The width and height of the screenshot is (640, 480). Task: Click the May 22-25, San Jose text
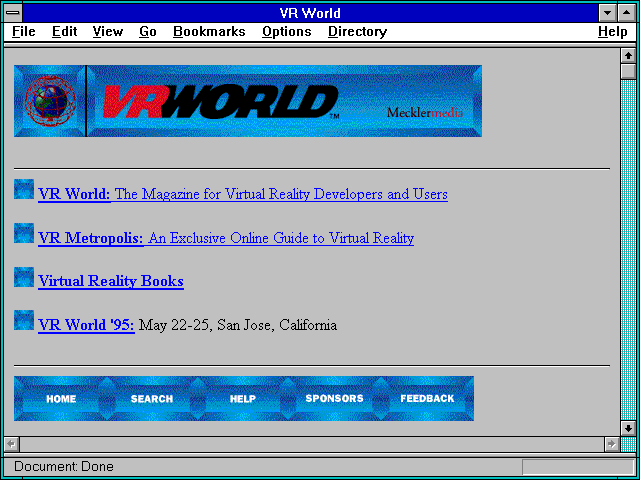[x=238, y=325]
